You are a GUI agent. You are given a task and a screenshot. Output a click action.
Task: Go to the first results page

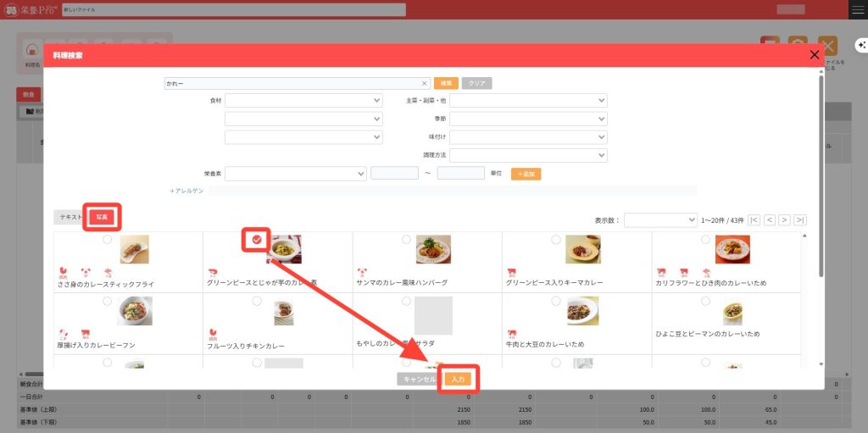coord(754,220)
